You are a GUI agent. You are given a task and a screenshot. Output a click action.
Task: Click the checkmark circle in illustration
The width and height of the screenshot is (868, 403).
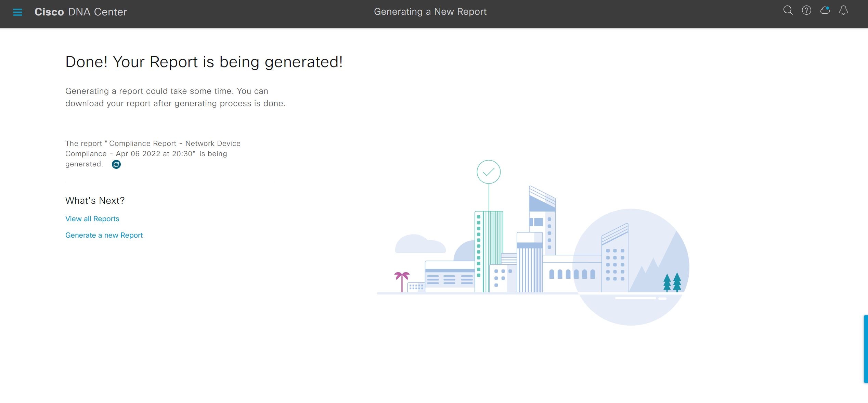[489, 172]
